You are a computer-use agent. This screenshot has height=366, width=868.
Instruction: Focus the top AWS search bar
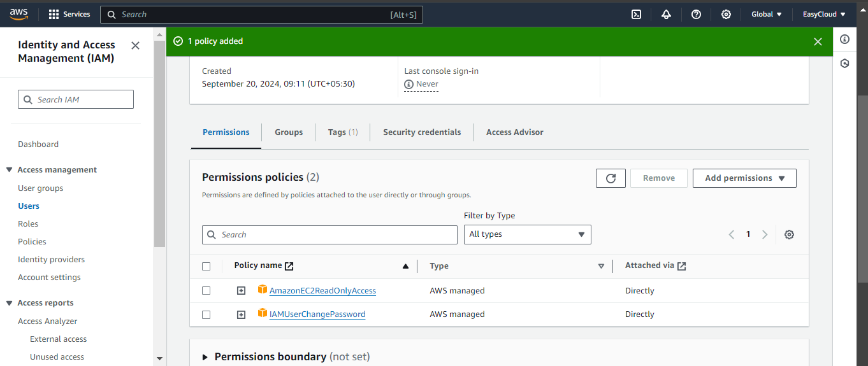point(261,14)
